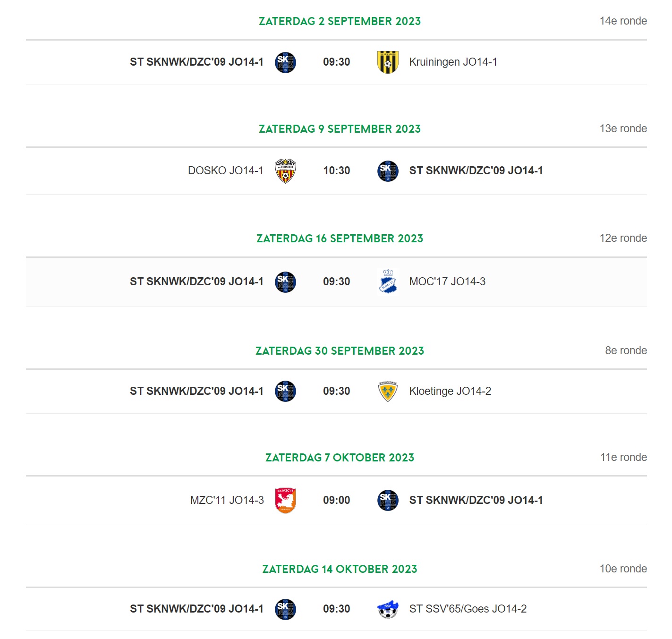Click SKNWK logo next to DOSKO match

(x=388, y=171)
